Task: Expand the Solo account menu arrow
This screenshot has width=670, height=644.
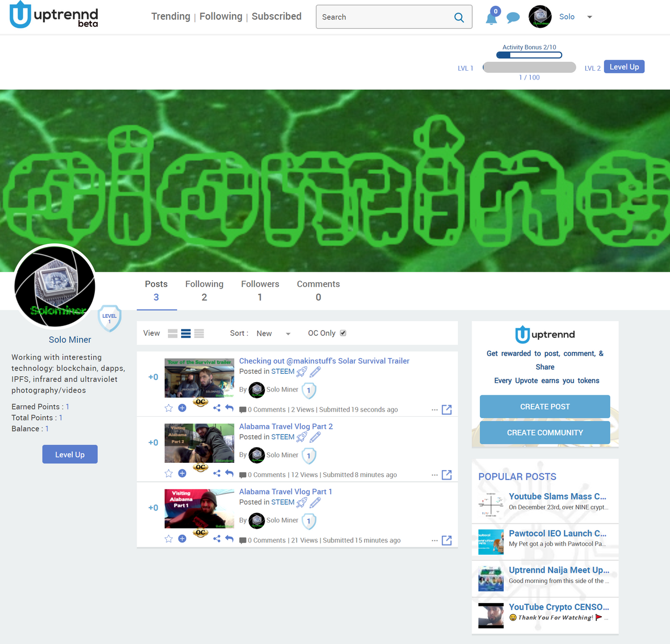Action: 590,17
